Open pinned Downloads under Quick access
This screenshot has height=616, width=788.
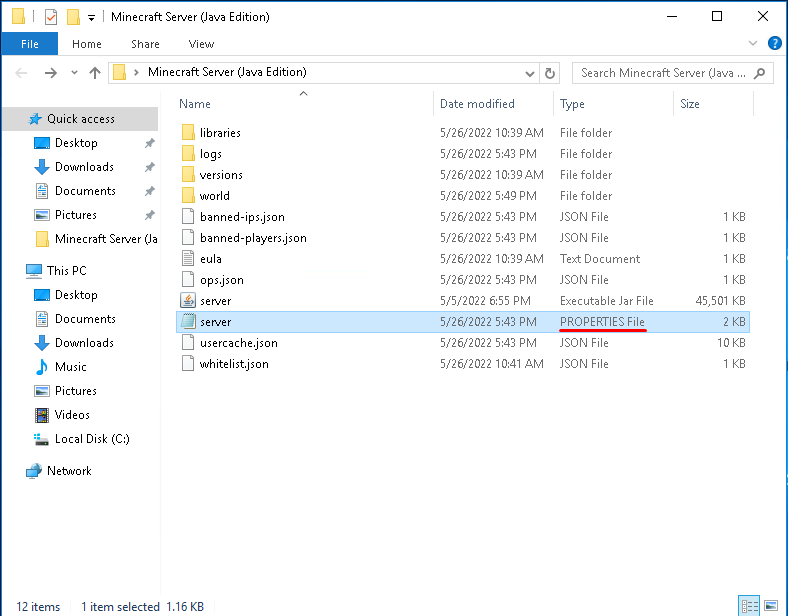[84, 167]
